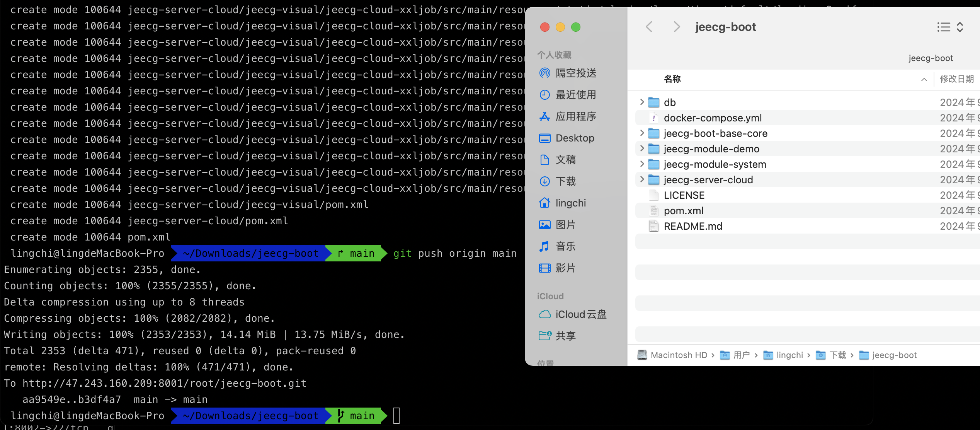Navigate back with the back arrow
980x430 pixels.
tap(649, 27)
